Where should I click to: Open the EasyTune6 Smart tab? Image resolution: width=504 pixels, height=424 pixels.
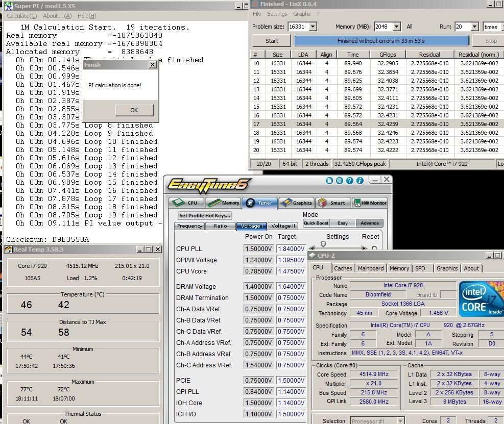pyautogui.click(x=332, y=203)
